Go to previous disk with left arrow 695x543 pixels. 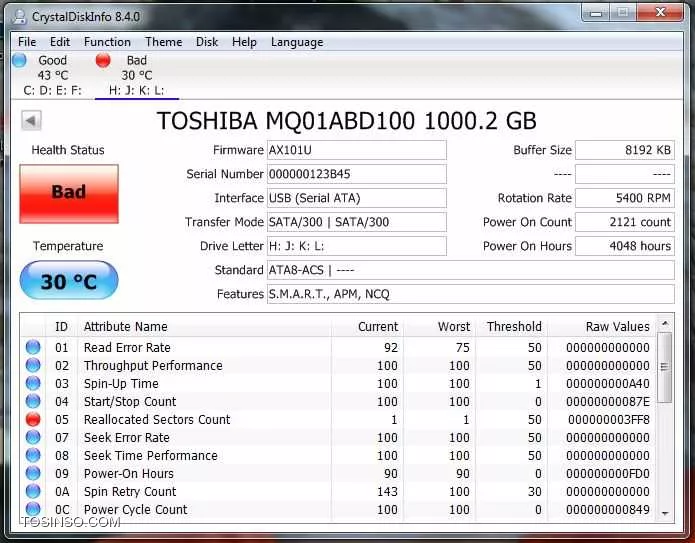coord(31,120)
